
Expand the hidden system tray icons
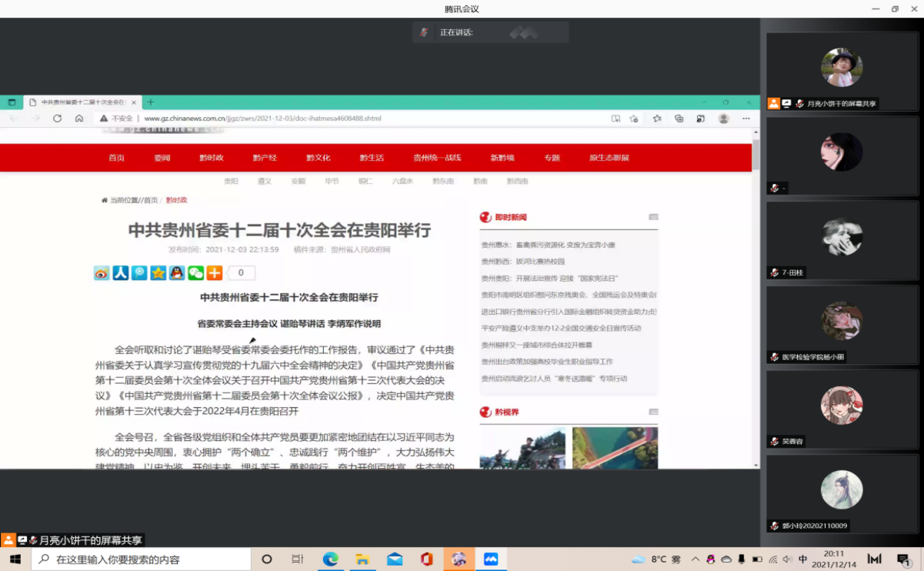[x=696, y=559]
